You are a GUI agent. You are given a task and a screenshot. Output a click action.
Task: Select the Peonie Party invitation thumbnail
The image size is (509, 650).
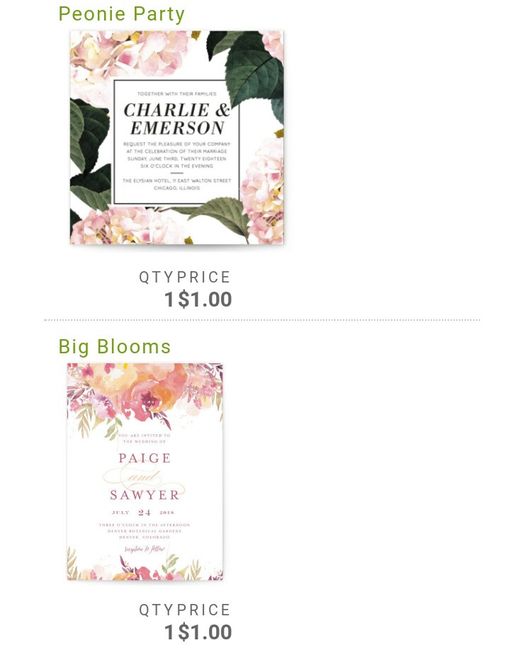coord(177,137)
